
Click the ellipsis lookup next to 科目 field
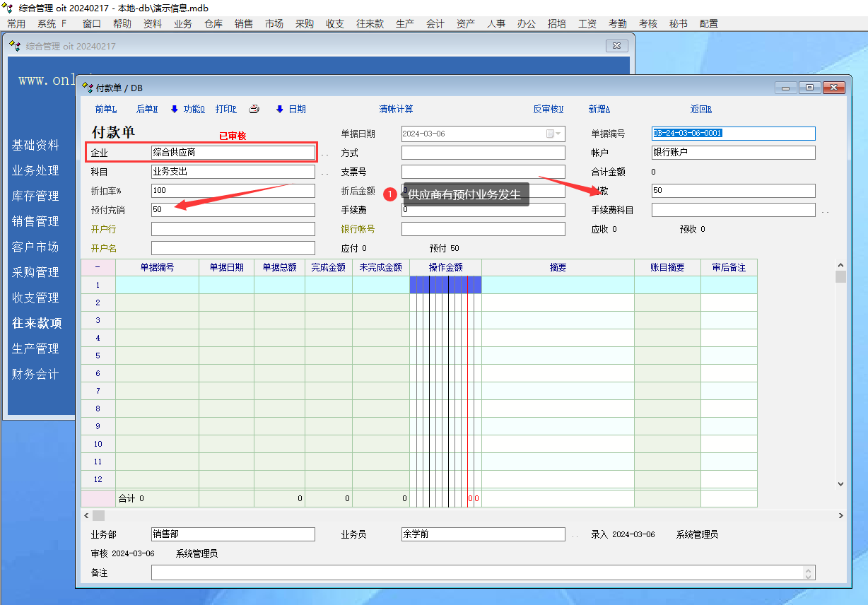324,172
